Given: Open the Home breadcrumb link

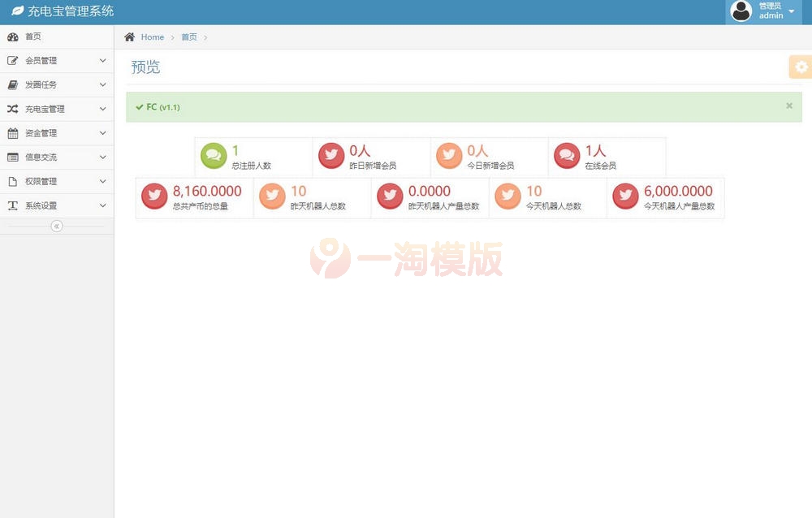Looking at the screenshot, I should [152, 37].
